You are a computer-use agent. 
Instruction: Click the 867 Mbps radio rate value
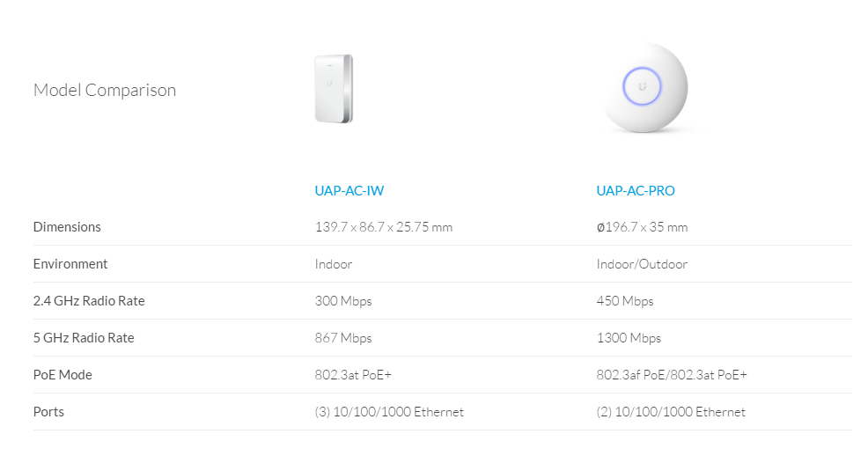[x=343, y=338]
